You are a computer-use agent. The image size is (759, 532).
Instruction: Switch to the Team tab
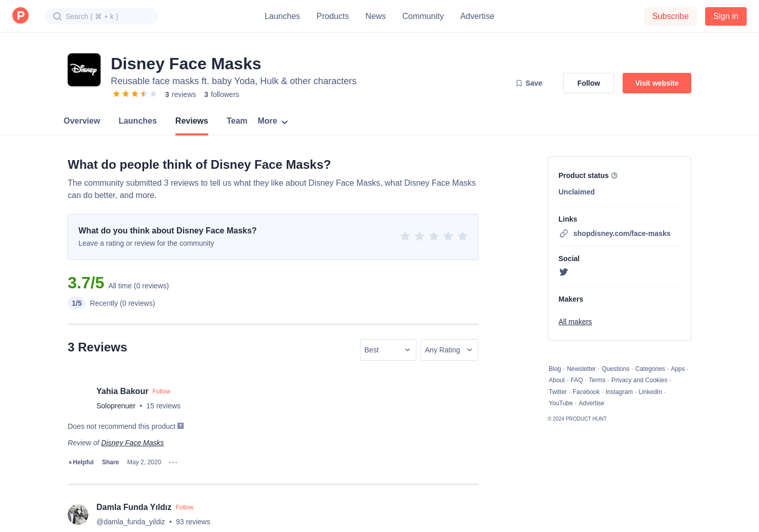click(x=237, y=121)
